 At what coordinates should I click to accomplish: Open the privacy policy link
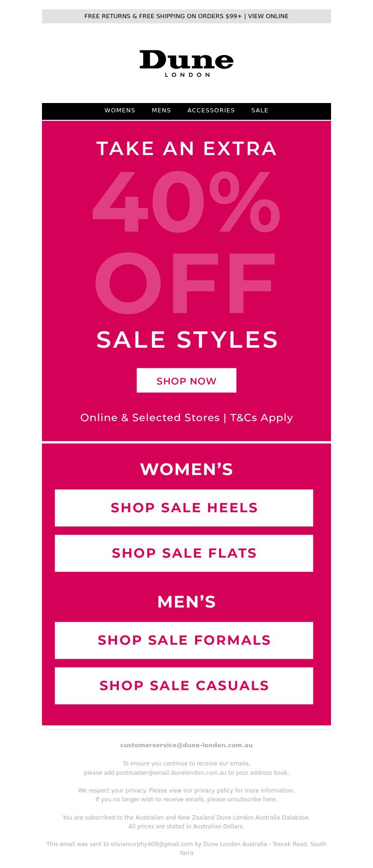coord(214,790)
